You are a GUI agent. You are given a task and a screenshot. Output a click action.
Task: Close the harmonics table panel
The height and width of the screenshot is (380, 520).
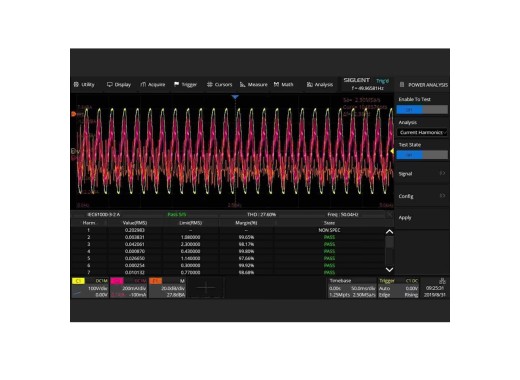tap(389, 215)
